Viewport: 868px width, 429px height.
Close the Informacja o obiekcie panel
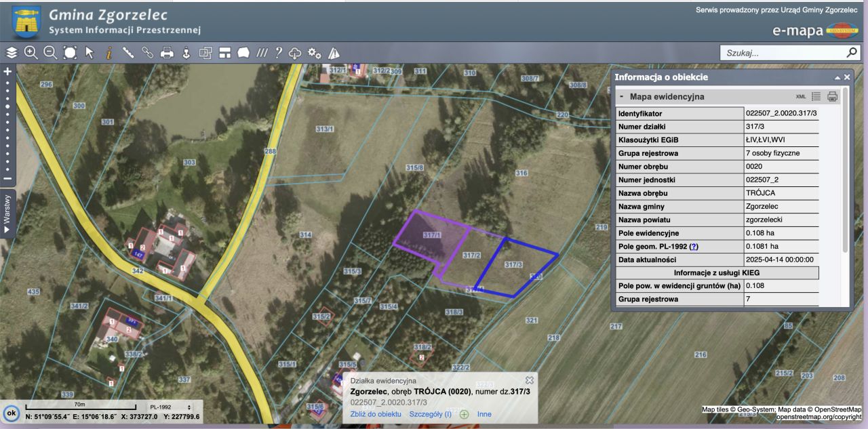pos(846,77)
